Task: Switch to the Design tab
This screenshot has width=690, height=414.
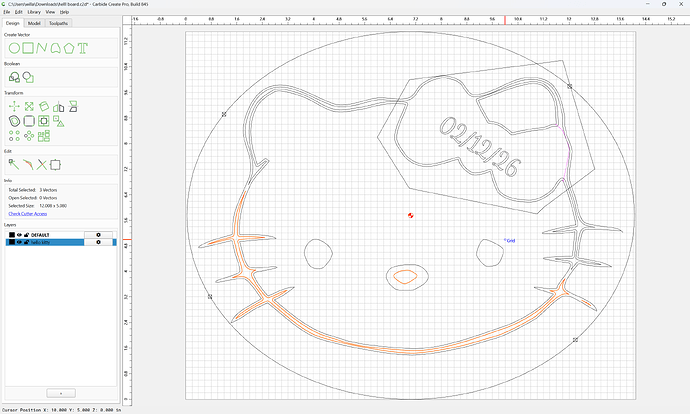Action: 12,23
